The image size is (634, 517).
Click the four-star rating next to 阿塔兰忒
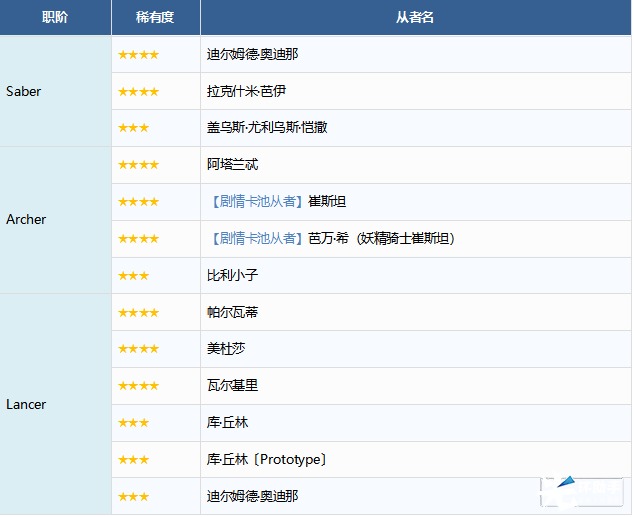[x=138, y=165]
